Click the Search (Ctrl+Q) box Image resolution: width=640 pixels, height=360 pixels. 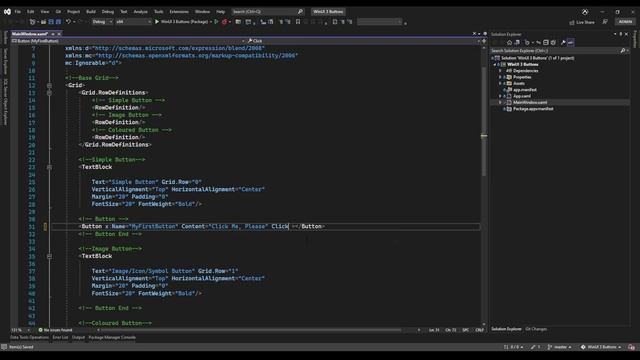tap(267, 11)
